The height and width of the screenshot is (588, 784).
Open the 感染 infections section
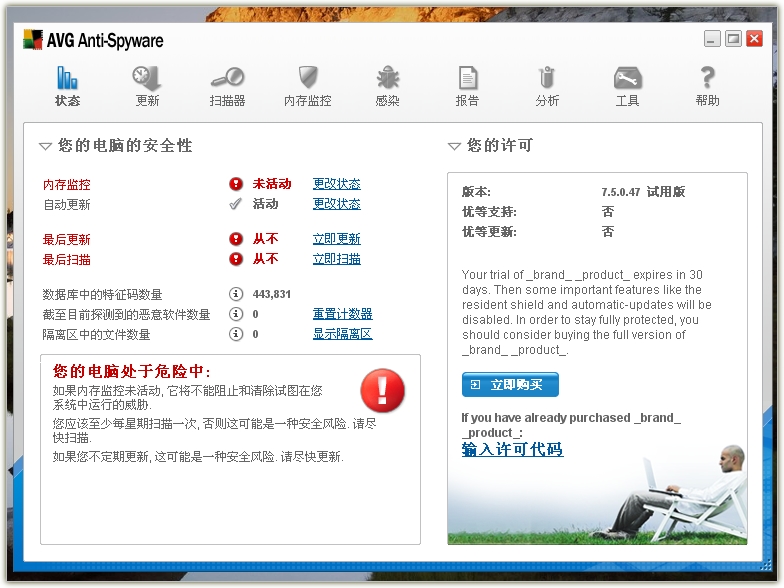(x=388, y=86)
